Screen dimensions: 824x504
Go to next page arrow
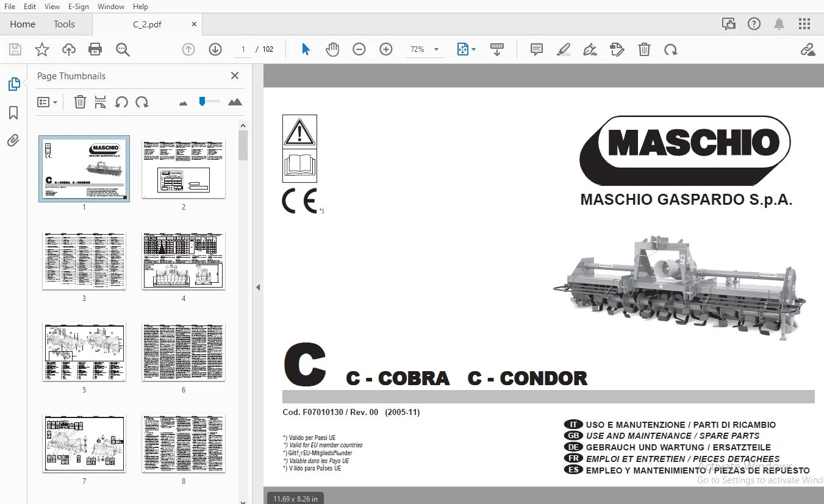215,49
